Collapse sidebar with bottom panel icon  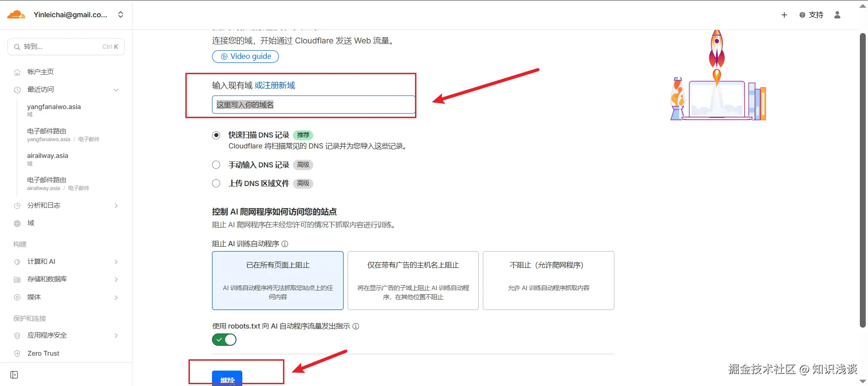(14, 375)
